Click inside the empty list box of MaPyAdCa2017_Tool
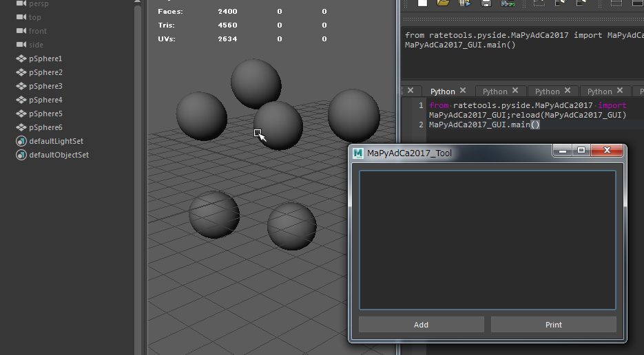 tap(488, 240)
